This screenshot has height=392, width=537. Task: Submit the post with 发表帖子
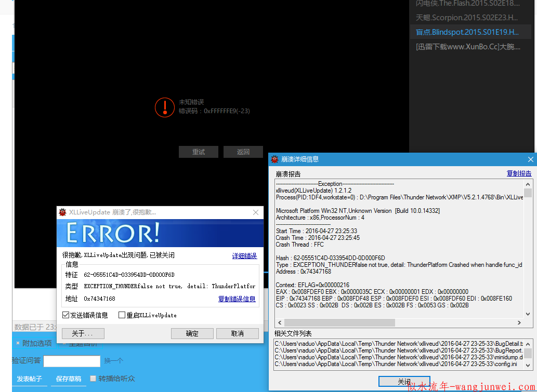click(x=30, y=379)
